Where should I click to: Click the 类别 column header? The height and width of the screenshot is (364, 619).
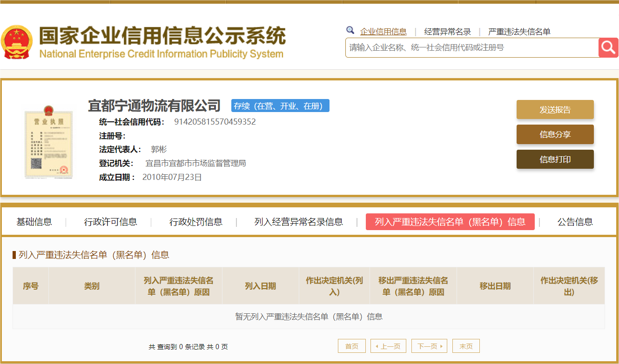coord(92,286)
